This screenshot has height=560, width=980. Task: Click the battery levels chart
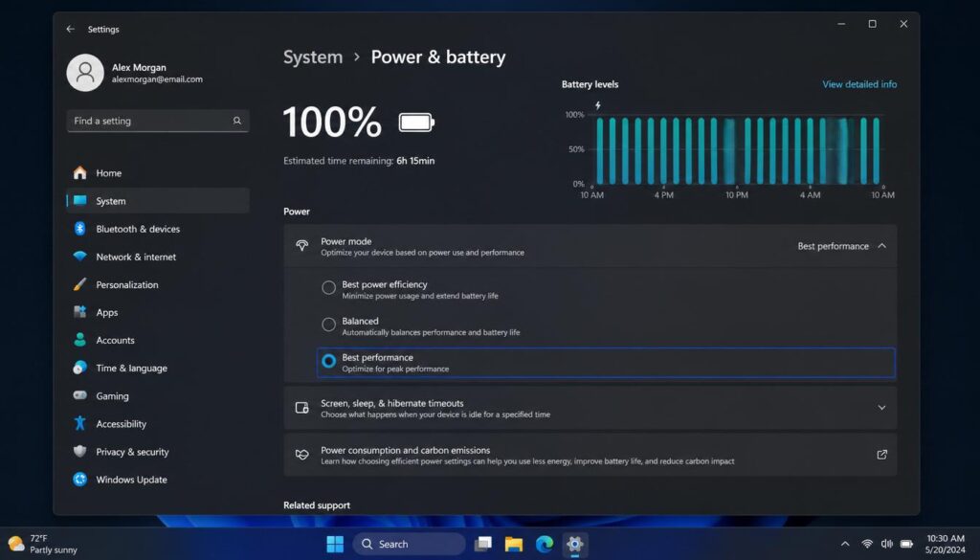[x=728, y=150]
